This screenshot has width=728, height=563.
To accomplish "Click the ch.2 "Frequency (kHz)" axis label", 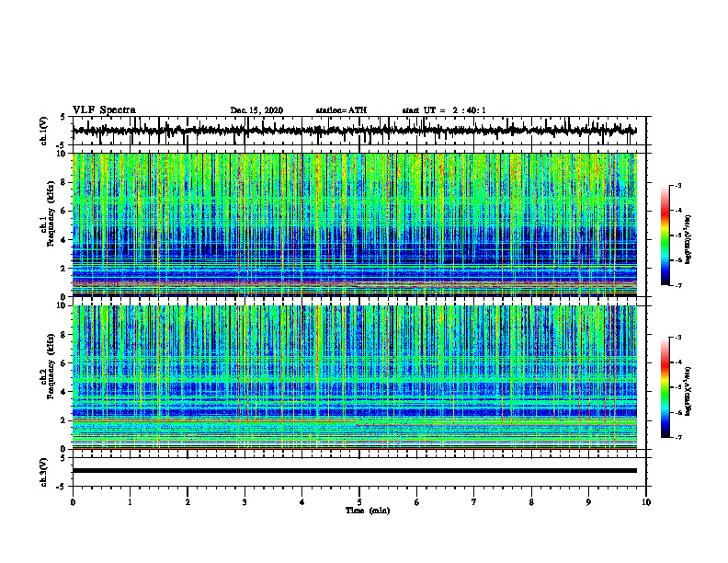I will point(51,366).
